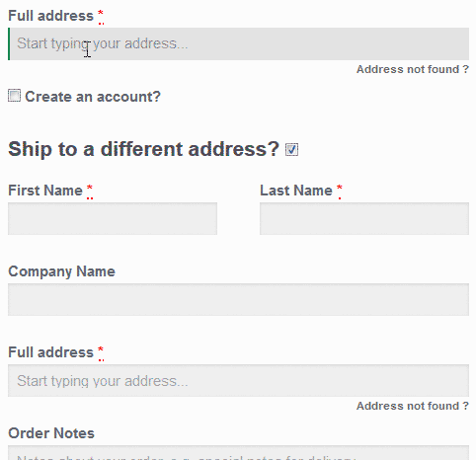Focus the Full address field above Create an account
The width and height of the screenshot is (476, 460).
pos(238,43)
